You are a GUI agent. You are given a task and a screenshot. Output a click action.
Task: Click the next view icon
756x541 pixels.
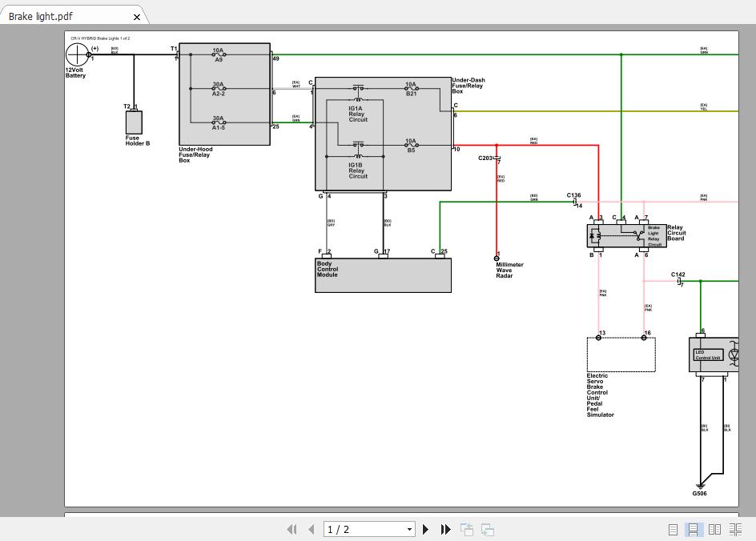point(488,529)
